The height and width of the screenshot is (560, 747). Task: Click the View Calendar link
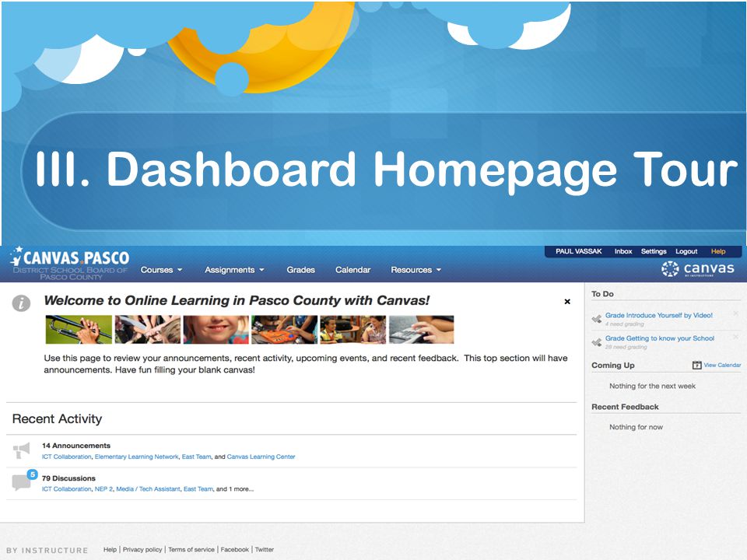tap(722, 366)
